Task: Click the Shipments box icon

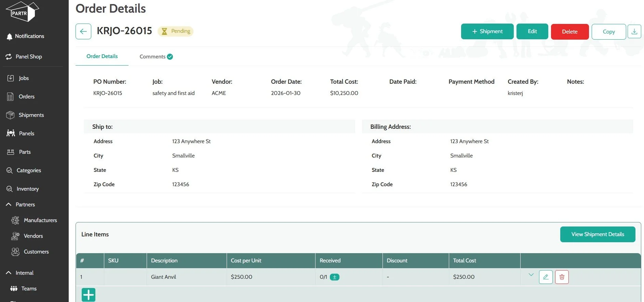Action: click(10, 115)
